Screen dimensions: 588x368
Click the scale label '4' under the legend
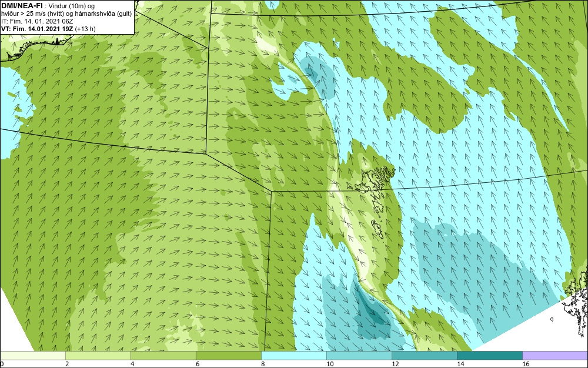[x=132, y=364]
